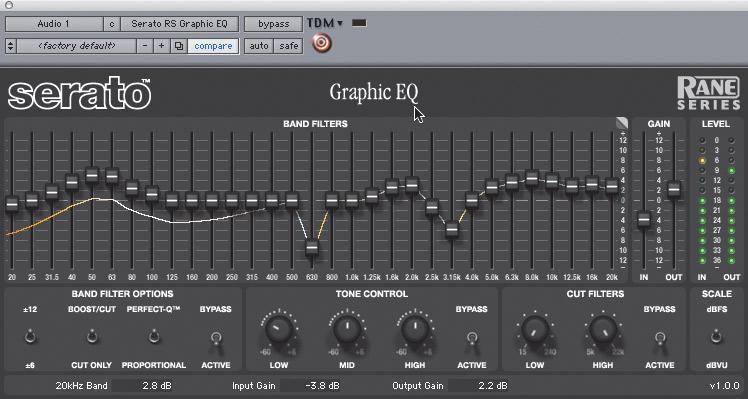Click the small dark indicator beside TDM
The width and height of the screenshot is (748, 399).
pyautogui.click(x=359, y=23)
